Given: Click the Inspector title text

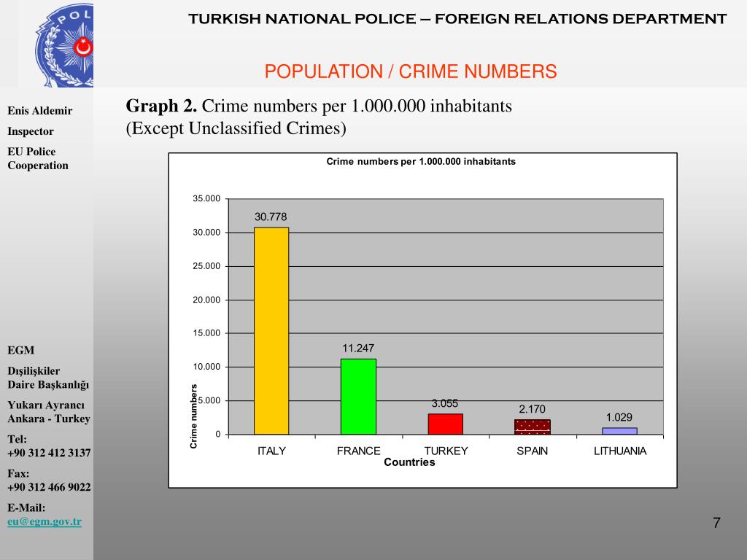Looking at the screenshot, I should click(31, 131).
